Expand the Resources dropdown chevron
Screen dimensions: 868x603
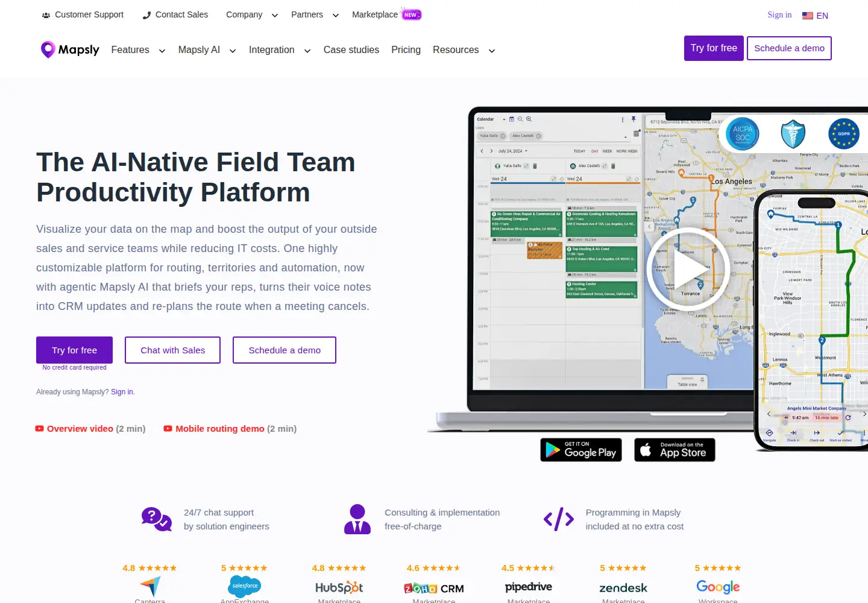click(x=492, y=51)
